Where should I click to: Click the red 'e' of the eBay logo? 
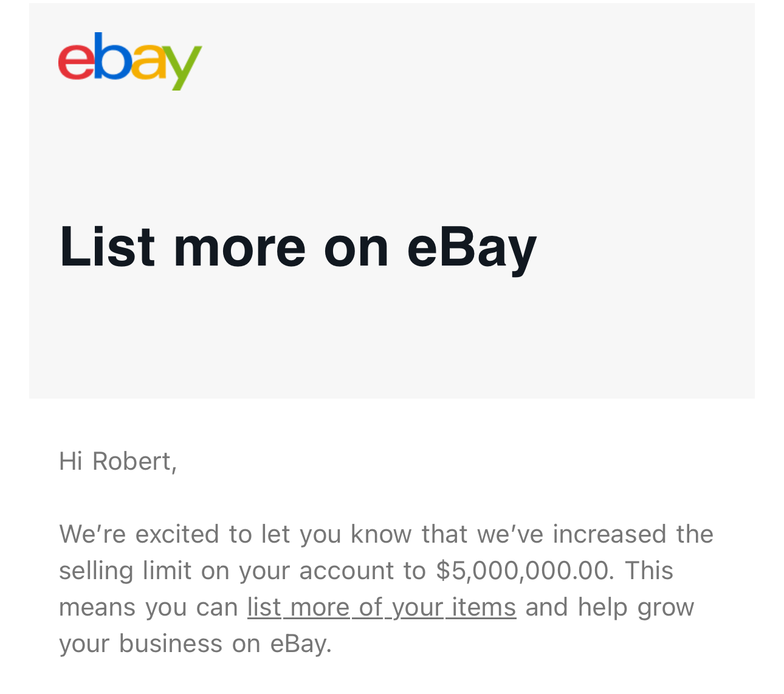point(75,62)
